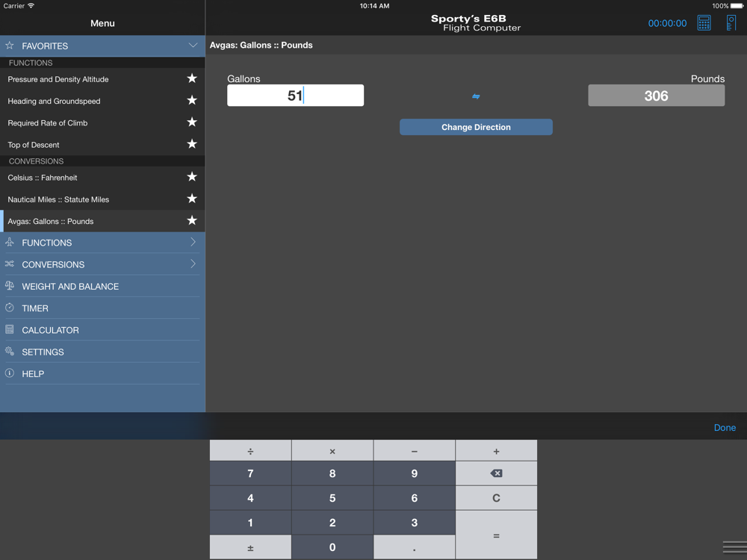Tap the 5 key on keypad
Screen dimensions: 747x560
[332, 498]
